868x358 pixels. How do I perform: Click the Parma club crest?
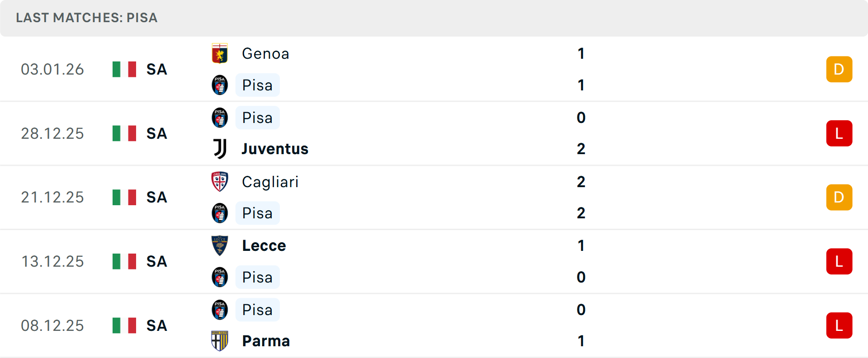(220, 341)
